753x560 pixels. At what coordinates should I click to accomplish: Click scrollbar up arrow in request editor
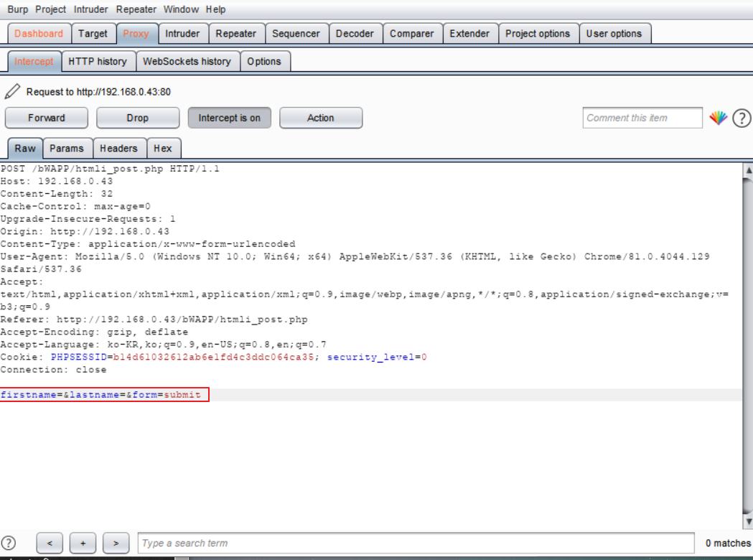[748, 170]
